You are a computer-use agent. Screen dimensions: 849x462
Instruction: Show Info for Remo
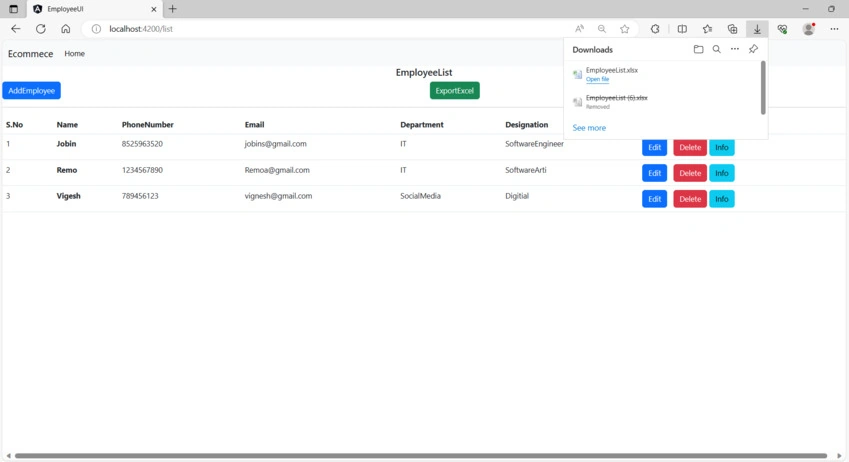click(x=721, y=173)
